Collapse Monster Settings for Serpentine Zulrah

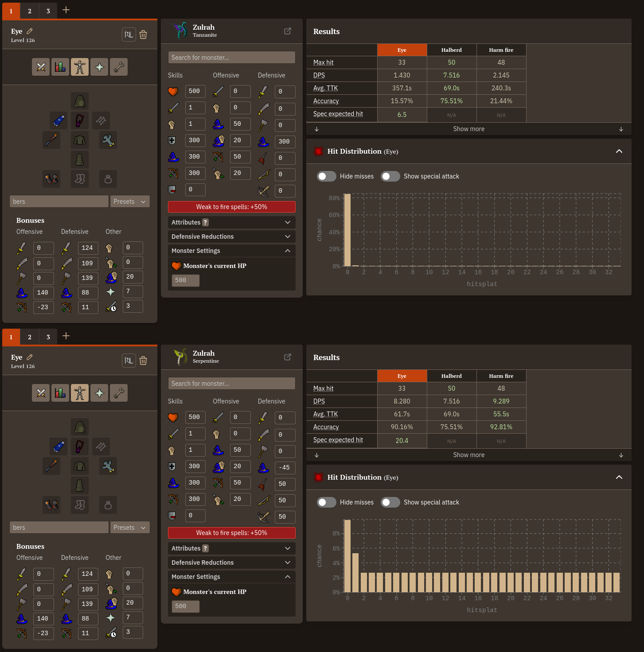click(x=232, y=577)
